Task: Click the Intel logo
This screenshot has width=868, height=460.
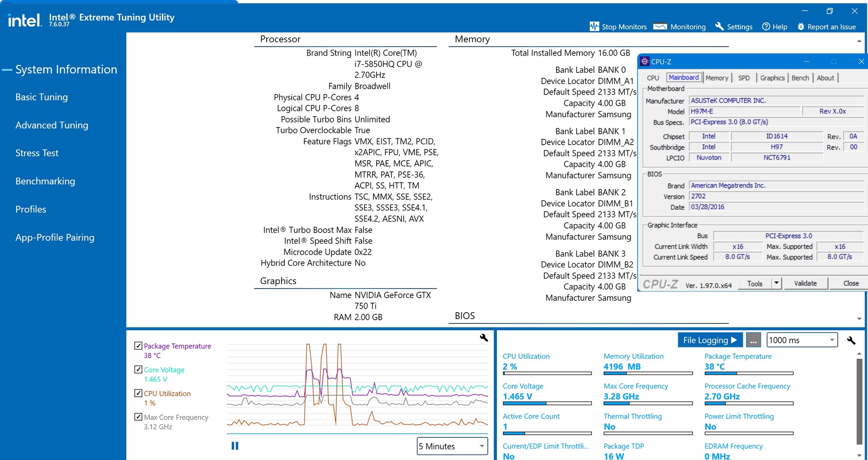Action: (25, 20)
